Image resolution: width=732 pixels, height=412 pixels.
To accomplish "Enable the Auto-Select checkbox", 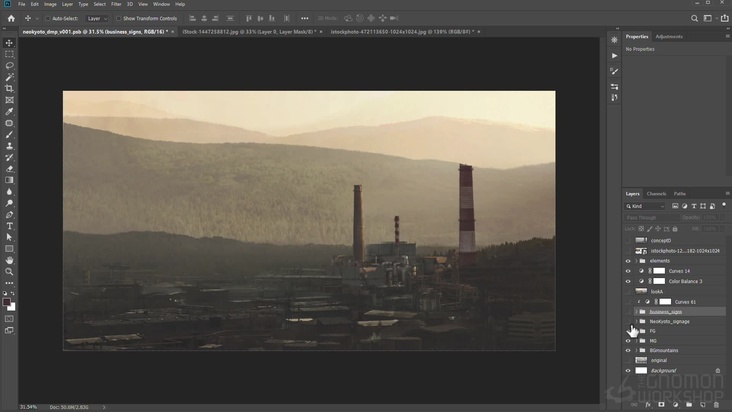I will pyautogui.click(x=48, y=18).
